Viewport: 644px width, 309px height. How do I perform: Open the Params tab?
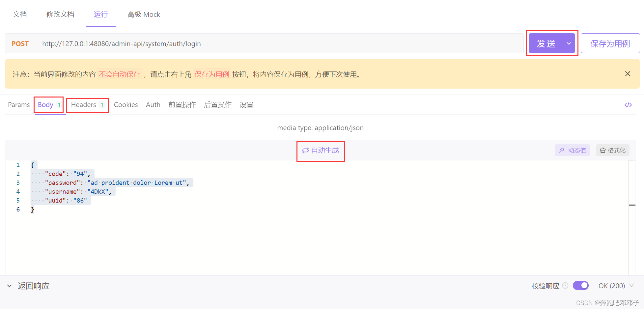pos(19,105)
